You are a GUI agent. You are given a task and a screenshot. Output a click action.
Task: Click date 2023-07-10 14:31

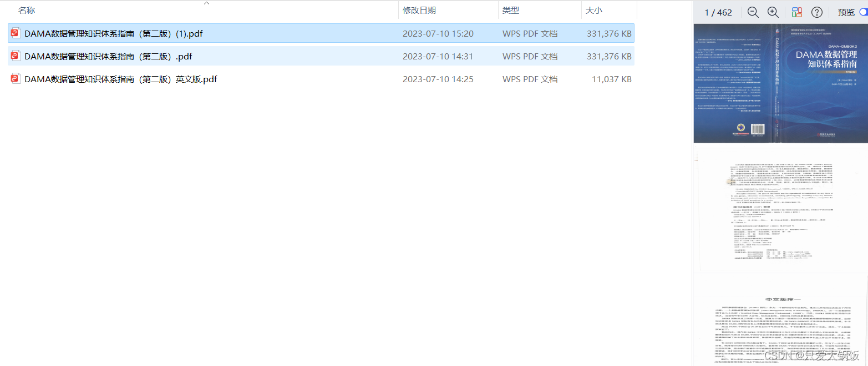pyautogui.click(x=438, y=56)
